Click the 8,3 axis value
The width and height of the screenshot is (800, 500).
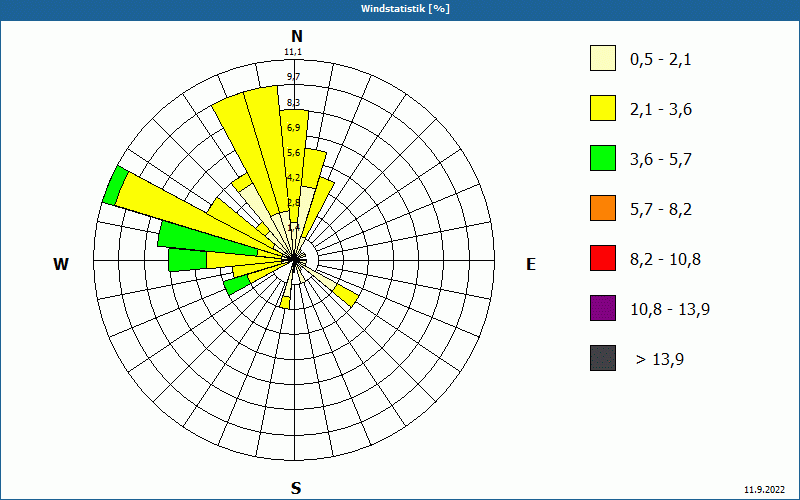(x=293, y=103)
